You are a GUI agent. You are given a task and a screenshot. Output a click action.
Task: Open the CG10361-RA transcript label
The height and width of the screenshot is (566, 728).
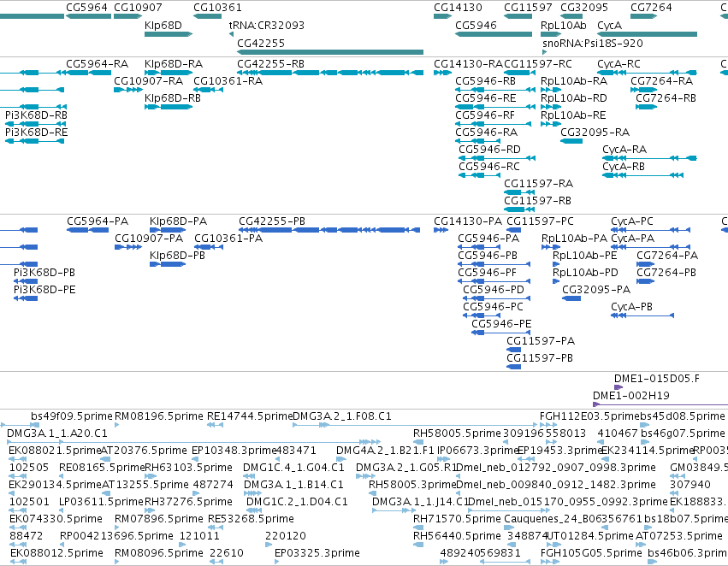click(228, 80)
